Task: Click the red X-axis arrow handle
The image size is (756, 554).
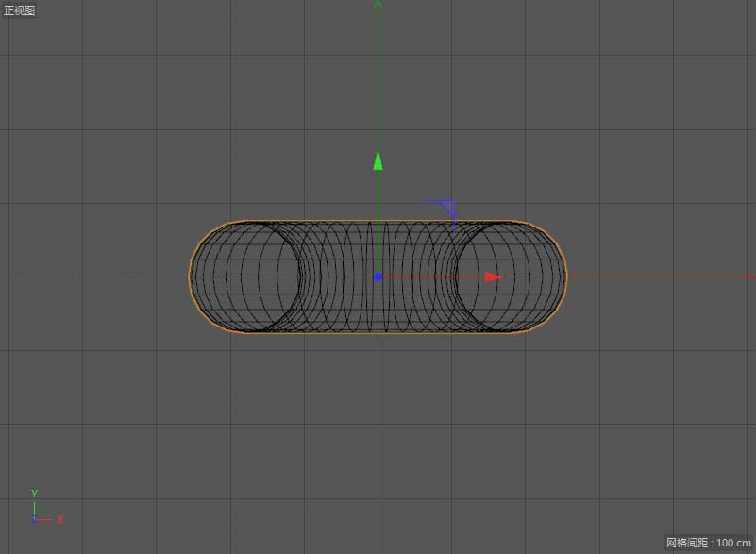Action: coord(494,277)
